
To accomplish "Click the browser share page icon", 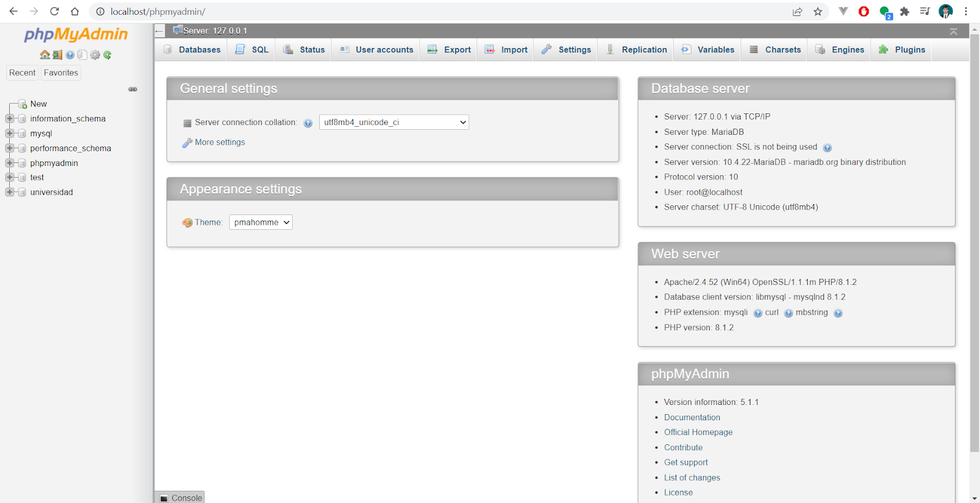I will (x=797, y=12).
